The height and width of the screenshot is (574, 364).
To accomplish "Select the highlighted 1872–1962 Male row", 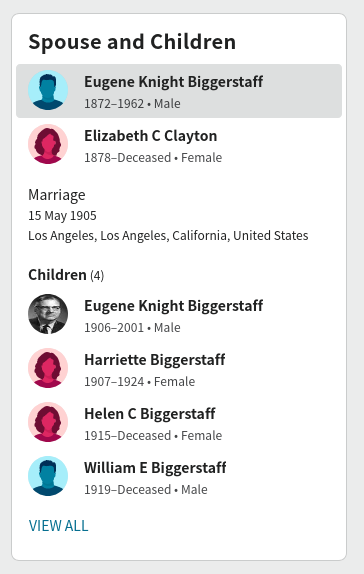I will [179, 91].
